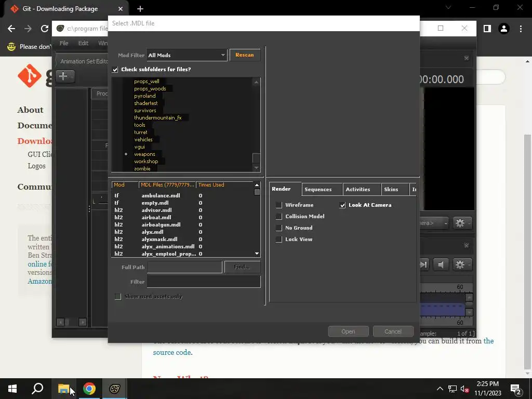Open Chrome three-dot menu
532x399 pixels.
(521, 29)
